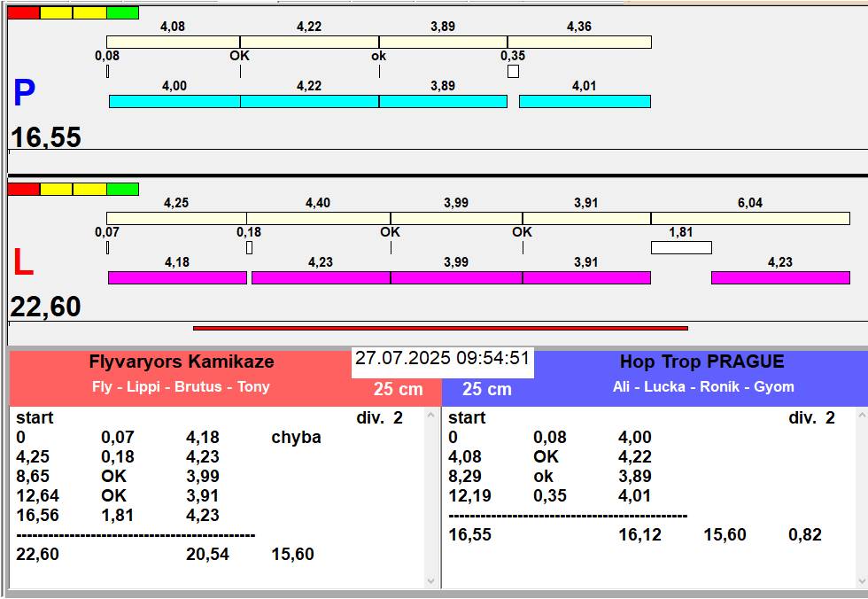Select the chyba entry in the left results
Screen dimensions: 868x599
coord(296,438)
